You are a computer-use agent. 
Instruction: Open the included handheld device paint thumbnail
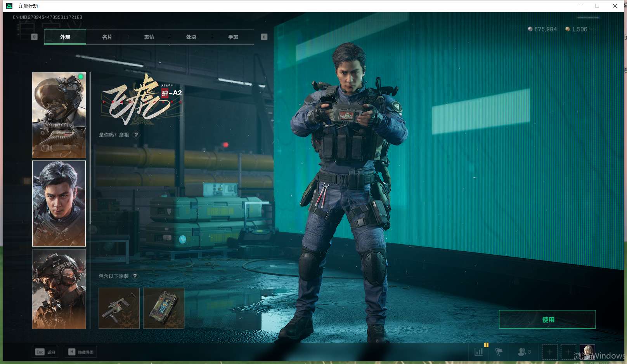pyautogui.click(x=164, y=308)
